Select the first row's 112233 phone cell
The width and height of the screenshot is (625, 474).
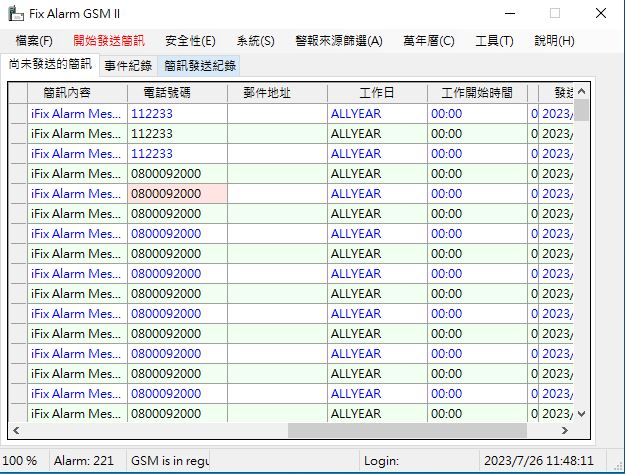(177, 114)
